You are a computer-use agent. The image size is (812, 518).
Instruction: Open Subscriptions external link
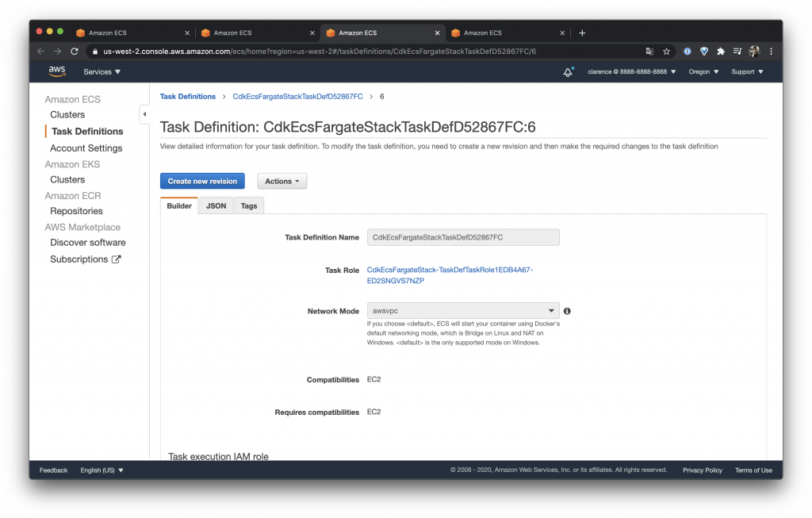coord(86,259)
